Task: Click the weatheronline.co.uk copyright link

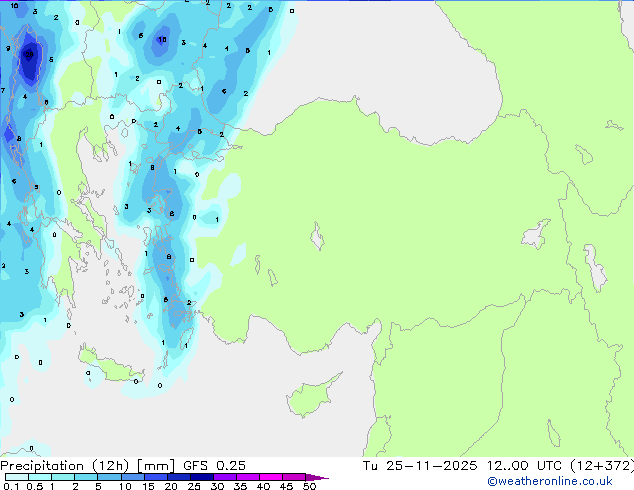Action: (x=550, y=481)
